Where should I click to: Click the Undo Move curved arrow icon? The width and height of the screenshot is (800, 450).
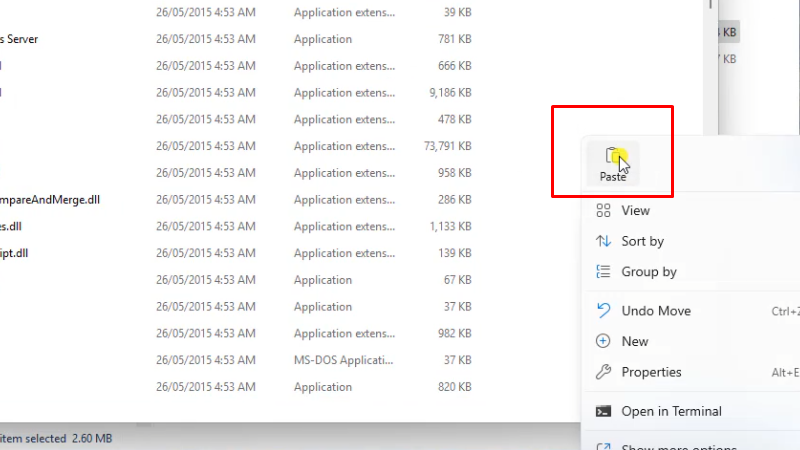point(603,310)
